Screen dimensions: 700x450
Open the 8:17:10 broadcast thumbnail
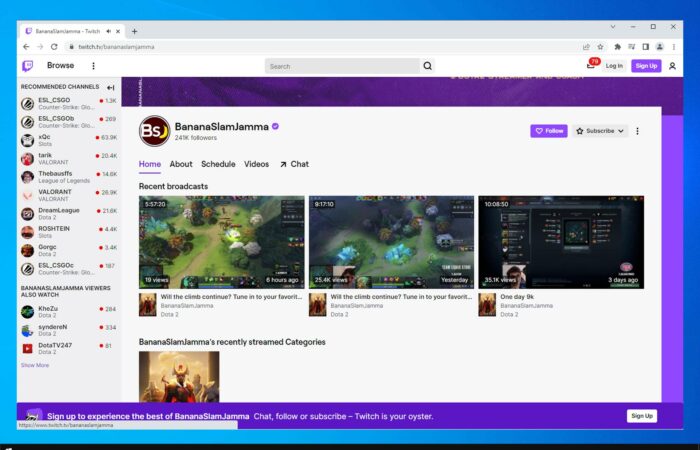pyautogui.click(x=392, y=242)
